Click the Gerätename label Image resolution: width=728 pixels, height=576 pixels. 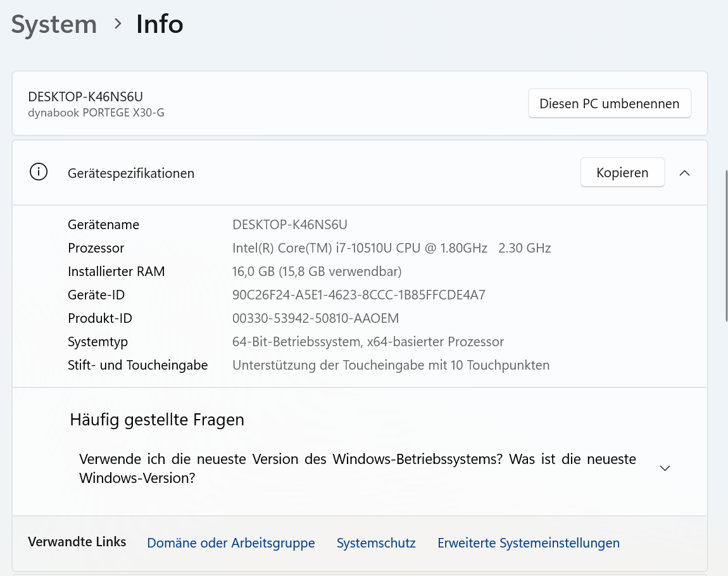point(104,225)
